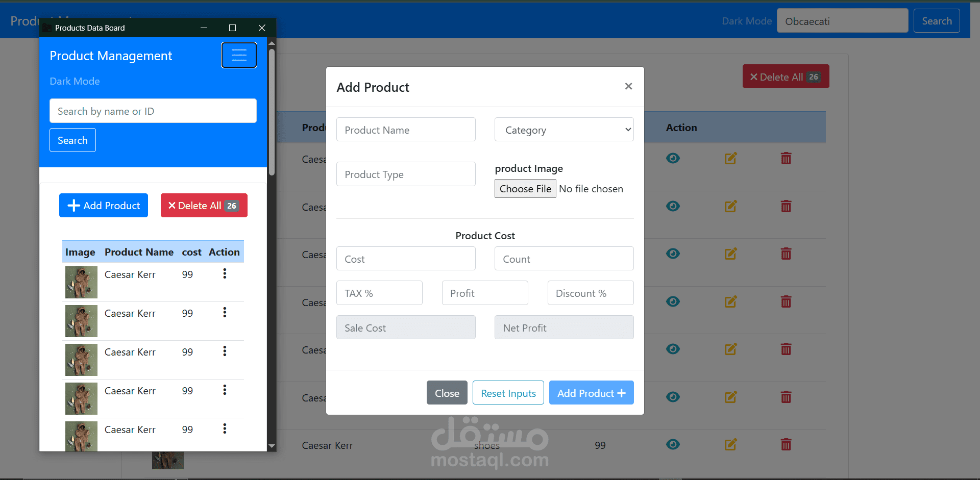980x480 pixels.
Task: Click the 'Search by name or ID' field
Action: pyautogui.click(x=153, y=111)
